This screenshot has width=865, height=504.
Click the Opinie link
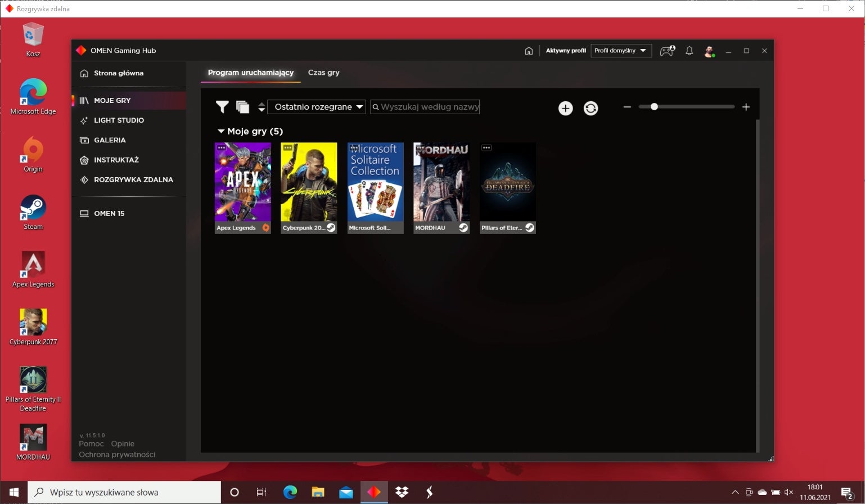pos(123,444)
